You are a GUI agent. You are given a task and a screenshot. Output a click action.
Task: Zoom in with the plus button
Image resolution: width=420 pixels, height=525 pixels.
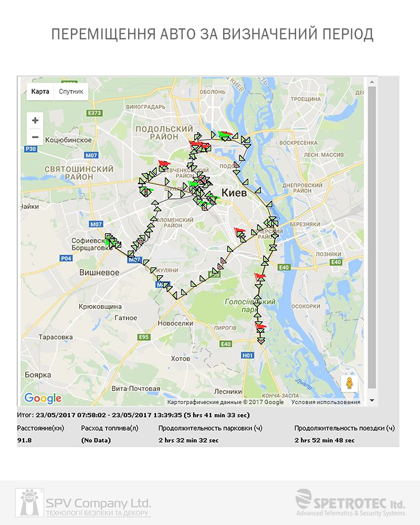(35, 120)
